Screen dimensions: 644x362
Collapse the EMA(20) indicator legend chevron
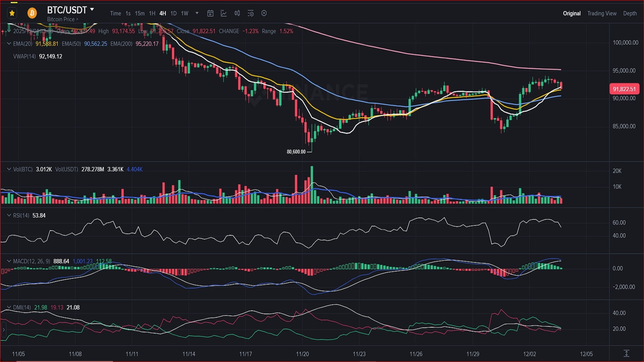pos(9,44)
